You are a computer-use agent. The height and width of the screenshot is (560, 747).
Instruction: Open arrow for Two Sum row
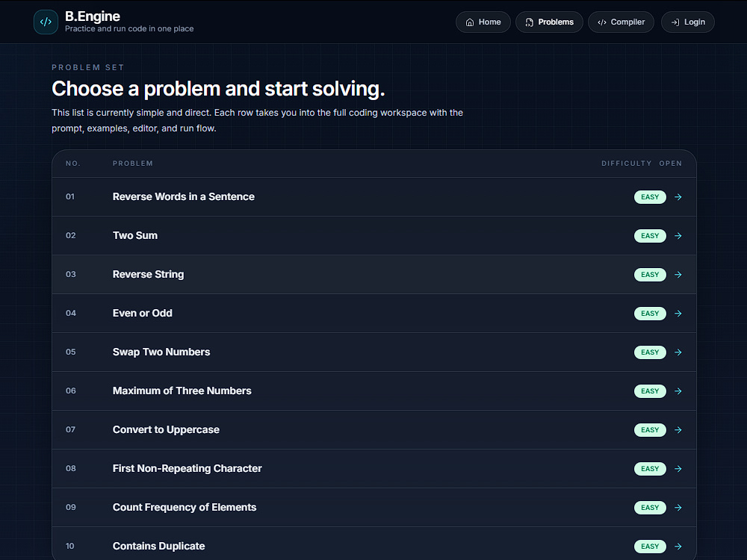(x=678, y=236)
